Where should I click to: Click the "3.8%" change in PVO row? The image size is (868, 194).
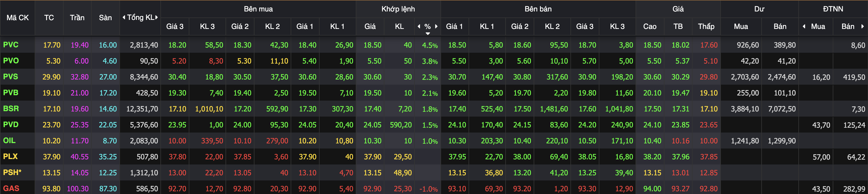[430, 61]
